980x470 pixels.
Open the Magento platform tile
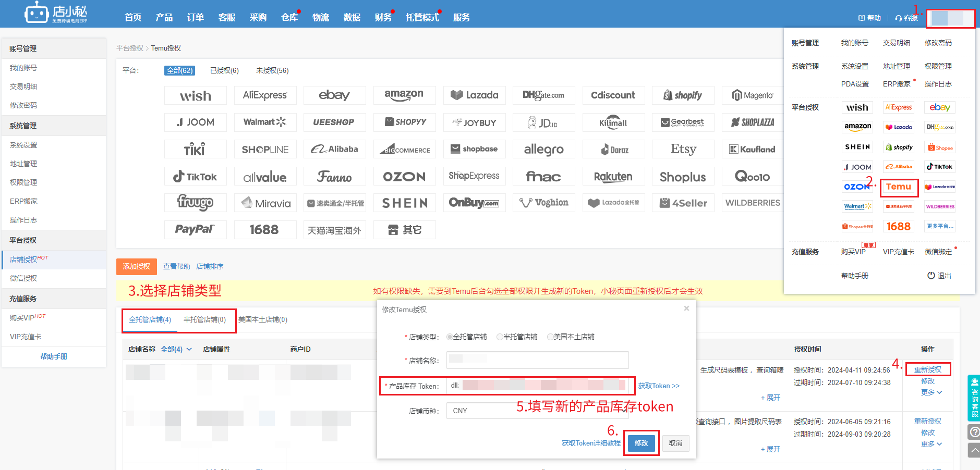tap(753, 95)
